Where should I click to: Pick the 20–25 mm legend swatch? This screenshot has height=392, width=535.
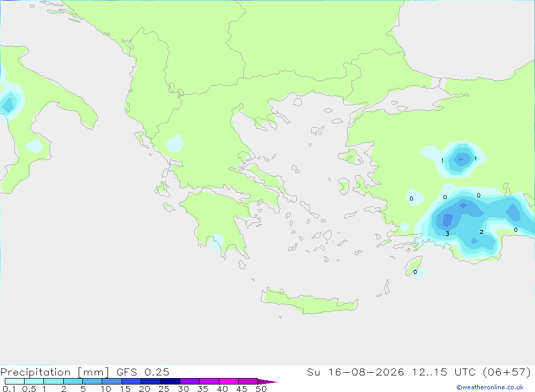click(151, 381)
